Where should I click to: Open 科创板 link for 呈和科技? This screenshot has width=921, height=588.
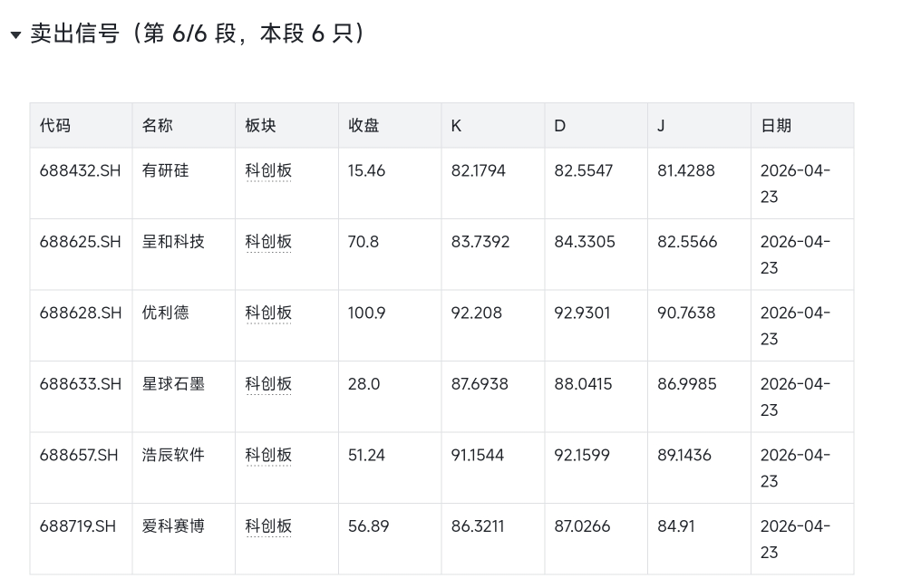coord(268,242)
